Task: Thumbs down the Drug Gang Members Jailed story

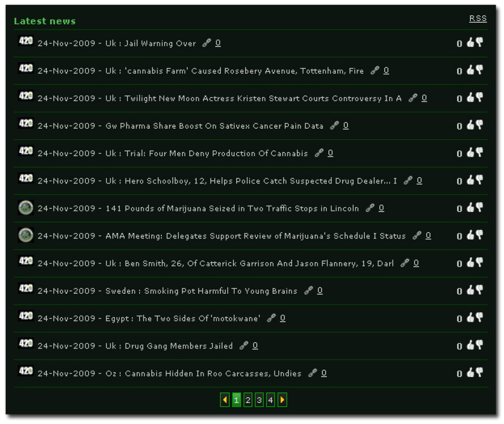Action: pos(479,345)
